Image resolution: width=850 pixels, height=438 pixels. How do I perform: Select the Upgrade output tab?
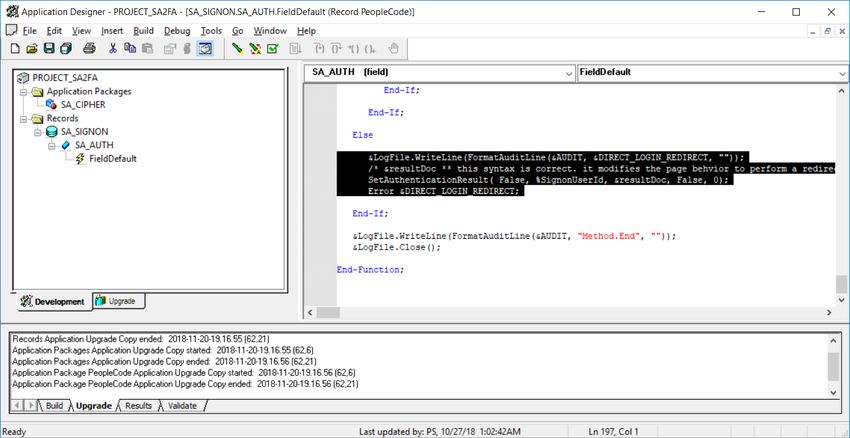93,405
